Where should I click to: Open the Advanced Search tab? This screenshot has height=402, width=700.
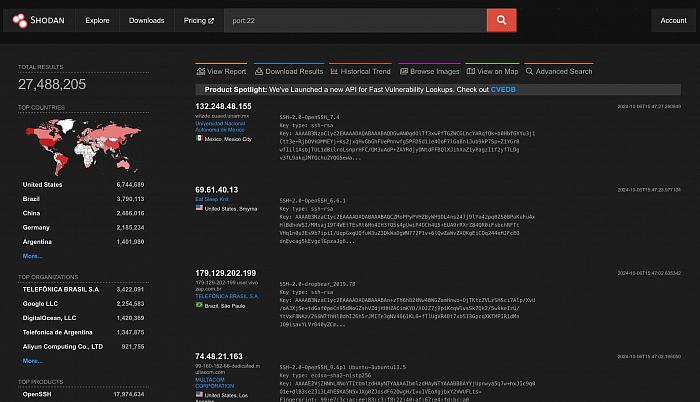tap(559, 71)
